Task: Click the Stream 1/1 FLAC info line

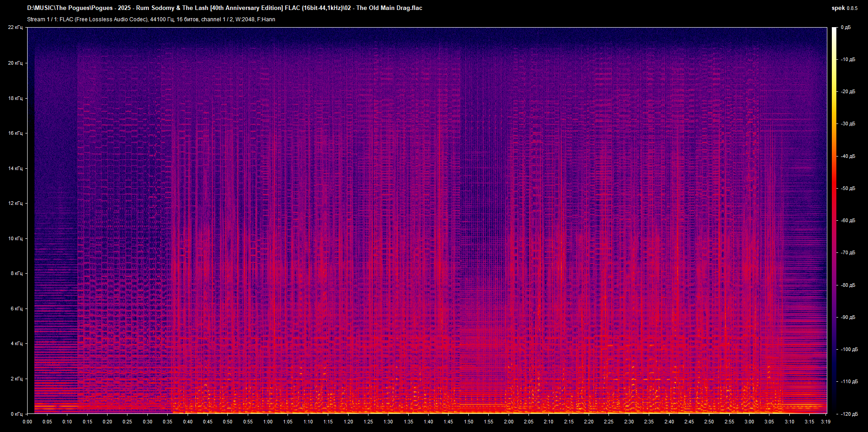Action: 151,19
